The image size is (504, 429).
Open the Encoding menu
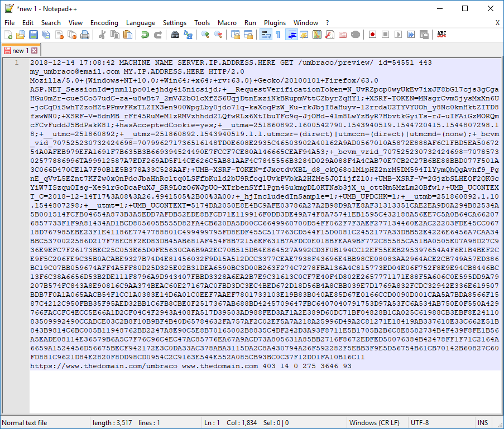(x=104, y=23)
